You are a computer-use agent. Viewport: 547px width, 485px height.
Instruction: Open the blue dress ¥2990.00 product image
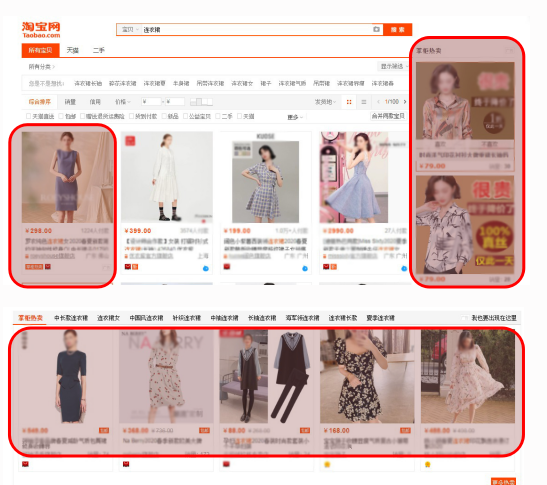(354, 177)
